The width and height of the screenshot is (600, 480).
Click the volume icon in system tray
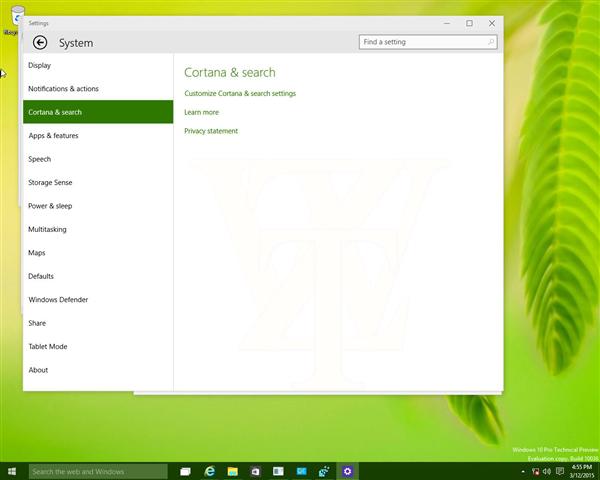(x=547, y=471)
